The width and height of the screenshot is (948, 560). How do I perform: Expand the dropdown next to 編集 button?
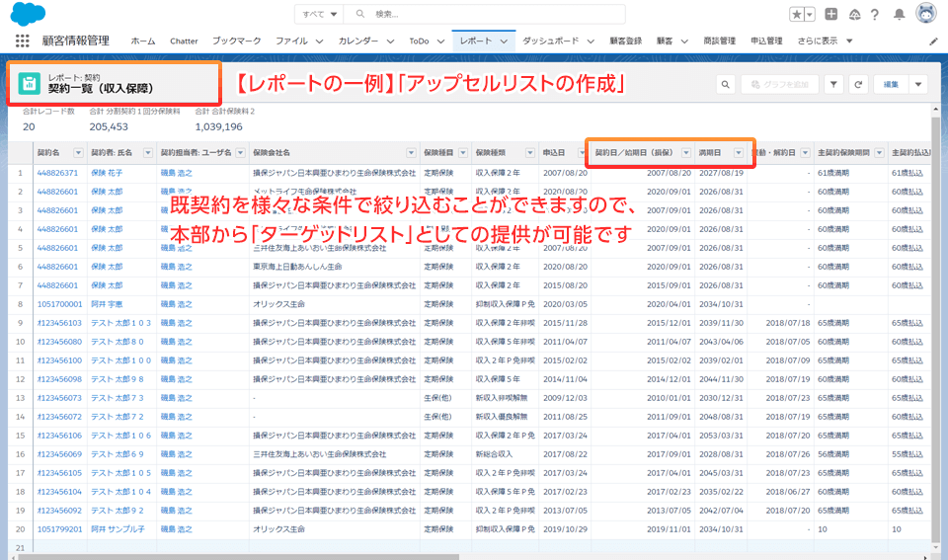pyautogui.click(x=919, y=85)
